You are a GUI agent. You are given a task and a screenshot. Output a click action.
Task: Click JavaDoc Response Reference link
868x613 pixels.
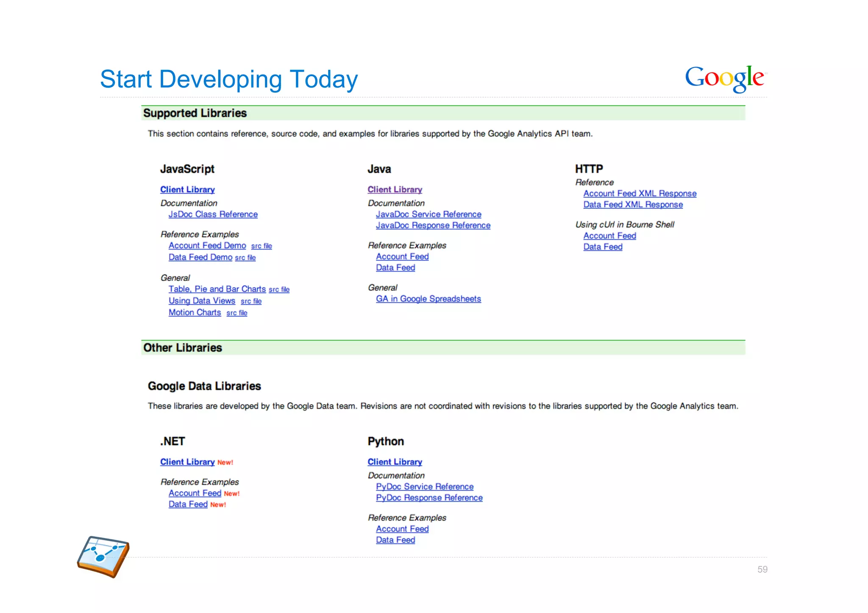[433, 225]
